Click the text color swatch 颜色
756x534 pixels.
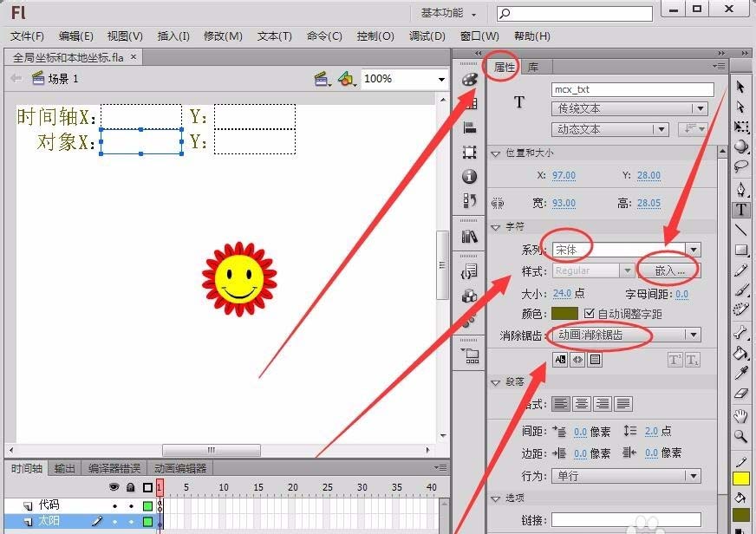[564, 313]
